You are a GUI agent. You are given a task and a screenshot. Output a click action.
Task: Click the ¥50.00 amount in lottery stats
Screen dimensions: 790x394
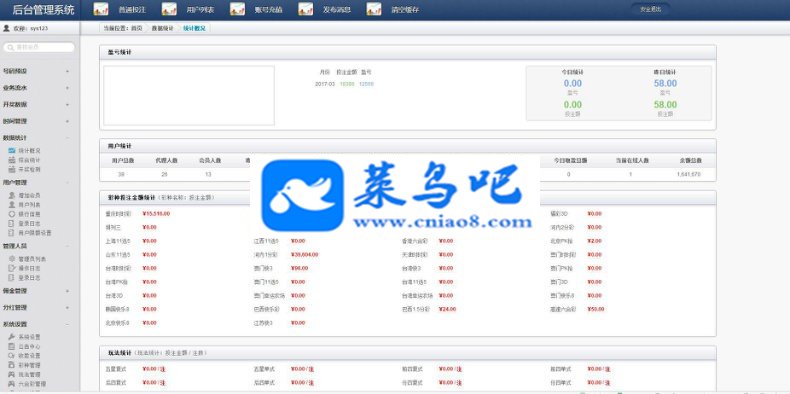coord(596,309)
